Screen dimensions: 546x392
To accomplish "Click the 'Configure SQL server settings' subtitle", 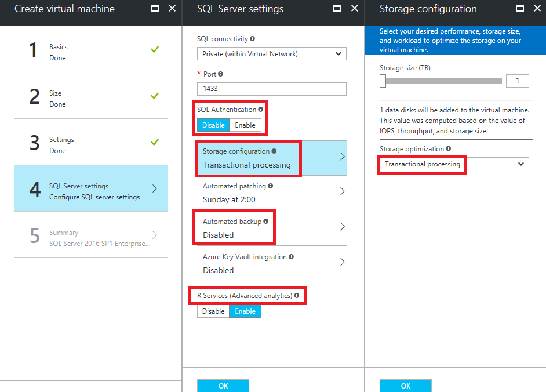I will [94, 197].
